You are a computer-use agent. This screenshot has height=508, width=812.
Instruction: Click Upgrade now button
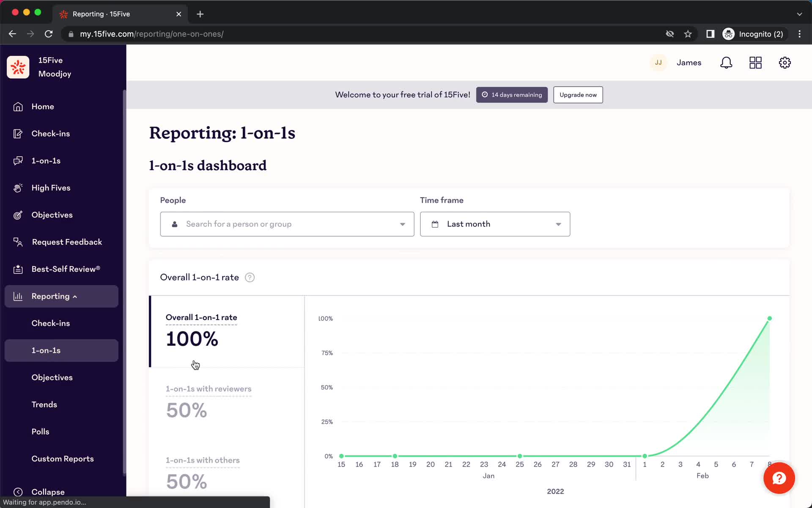[x=578, y=94]
